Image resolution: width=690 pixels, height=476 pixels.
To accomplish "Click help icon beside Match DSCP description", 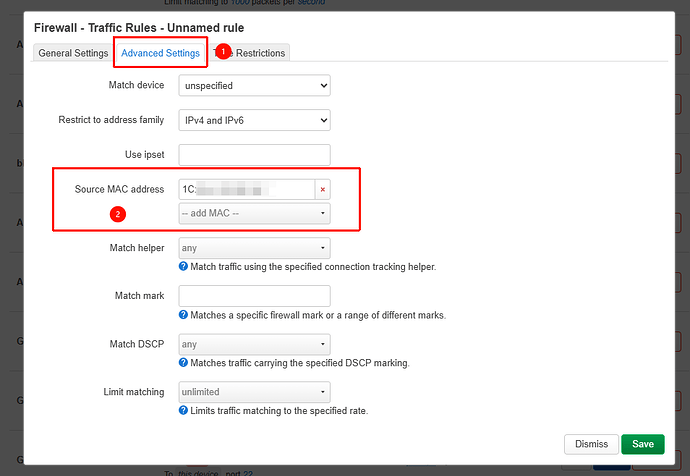I will tap(183, 362).
